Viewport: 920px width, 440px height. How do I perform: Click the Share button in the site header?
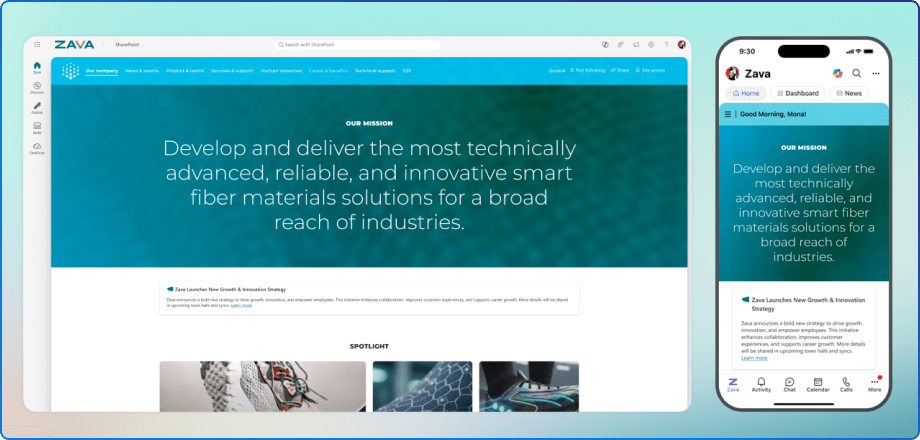(x=620, y=70)
